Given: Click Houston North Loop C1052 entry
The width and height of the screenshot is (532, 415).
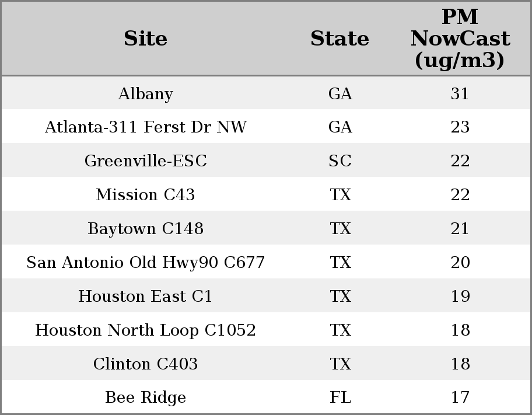Looking at the screenshot, I should pyautogui.click(x=145, y=330).
